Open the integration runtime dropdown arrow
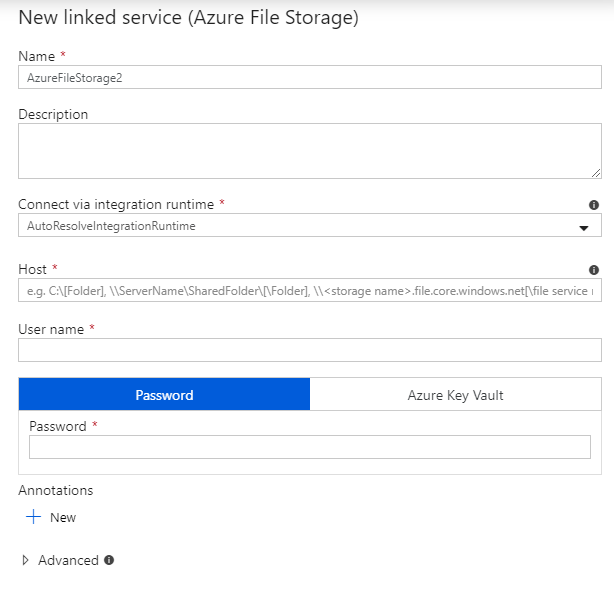Viewport: 614px width, 602px height. tap(583, 228)
